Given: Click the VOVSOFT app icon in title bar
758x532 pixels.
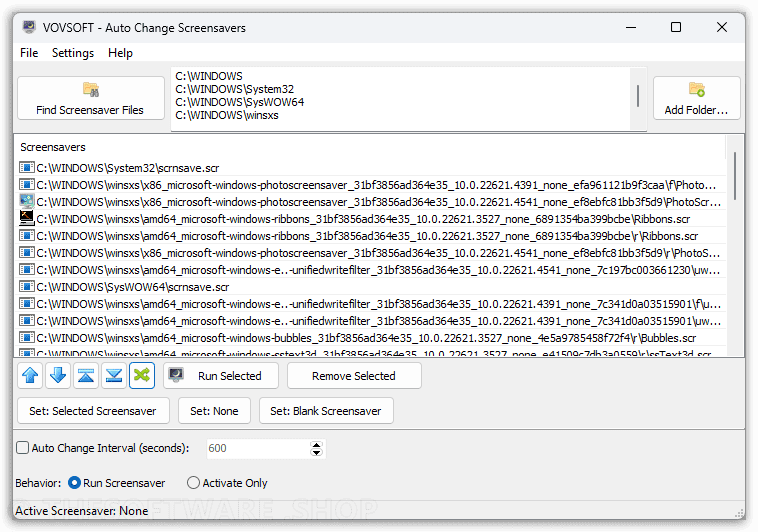Looking at the screenshot, I should point(29,27).
